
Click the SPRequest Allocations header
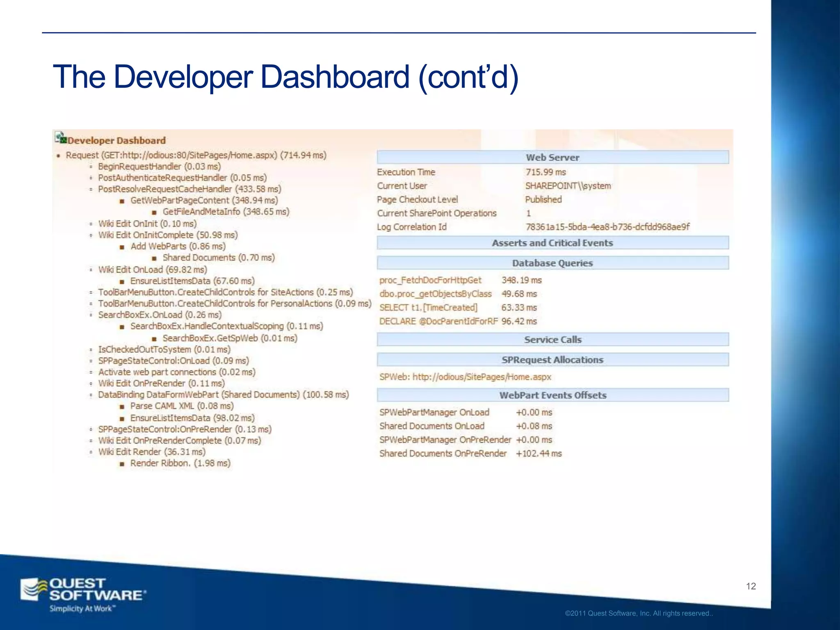(x=552, y=360)
